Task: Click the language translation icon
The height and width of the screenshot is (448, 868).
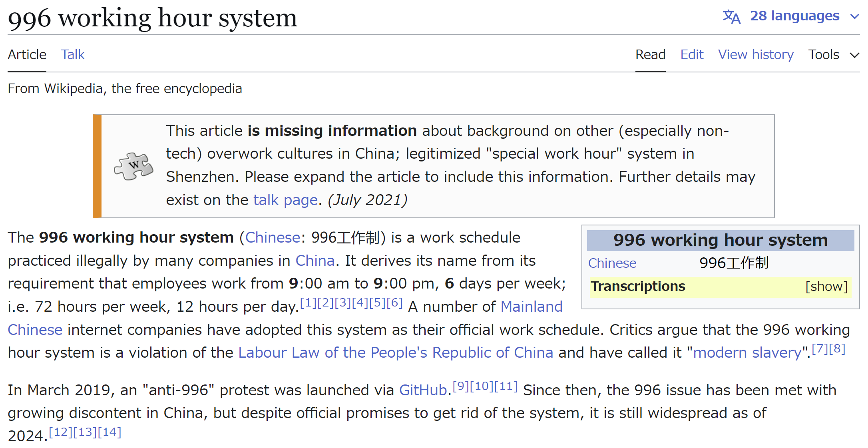Action: point(731,17)
